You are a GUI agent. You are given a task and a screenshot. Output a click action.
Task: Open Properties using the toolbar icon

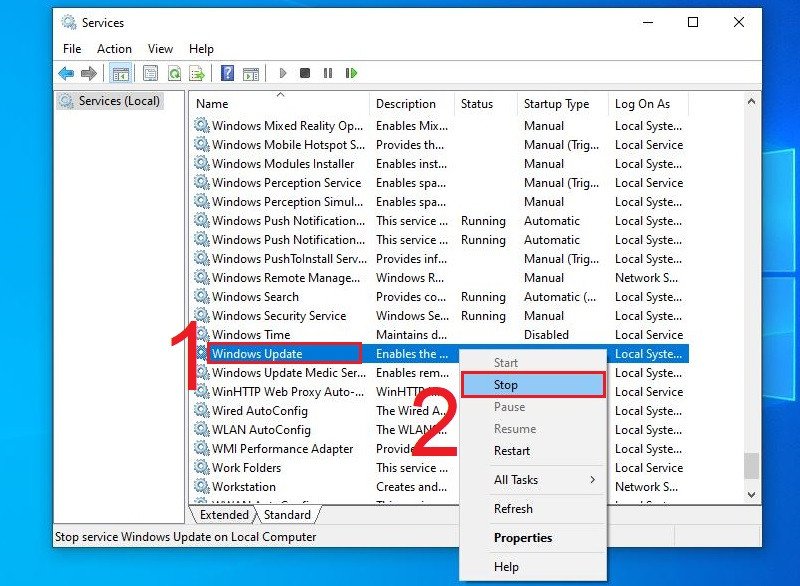click(x=150, y=72)
